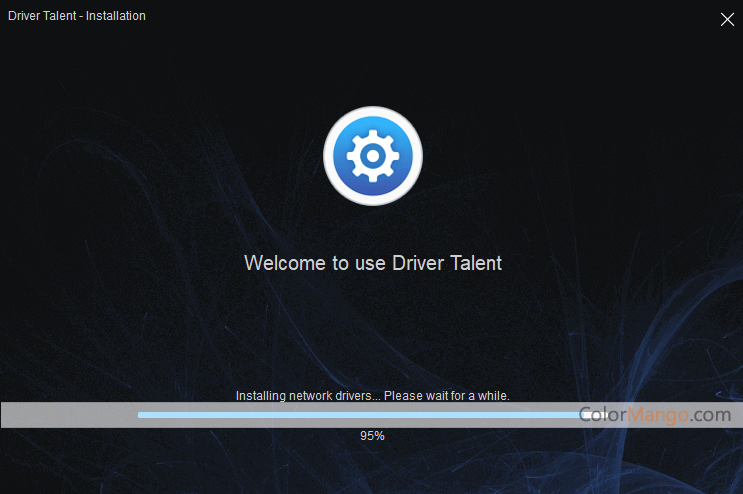Click the orange 'Mango' word in watermark
This screenshot has width=743, height=494.
click(x=661, y=414)
